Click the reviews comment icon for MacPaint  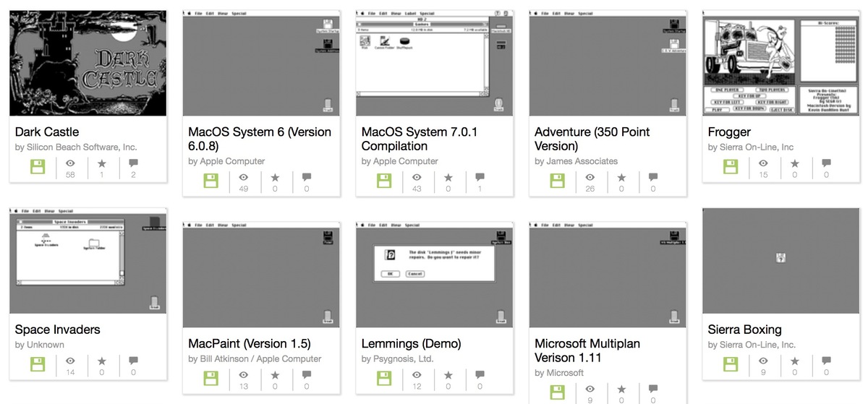pos(307,375)
